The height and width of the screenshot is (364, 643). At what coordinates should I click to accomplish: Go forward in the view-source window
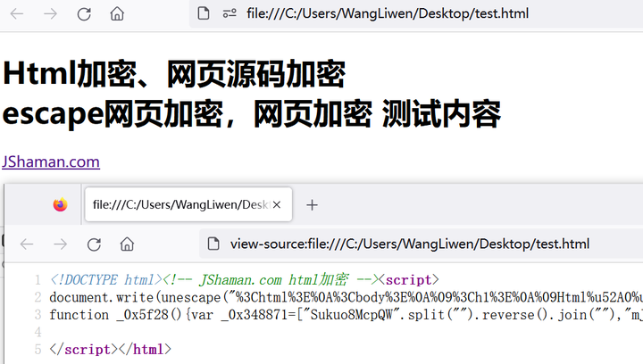61,244
